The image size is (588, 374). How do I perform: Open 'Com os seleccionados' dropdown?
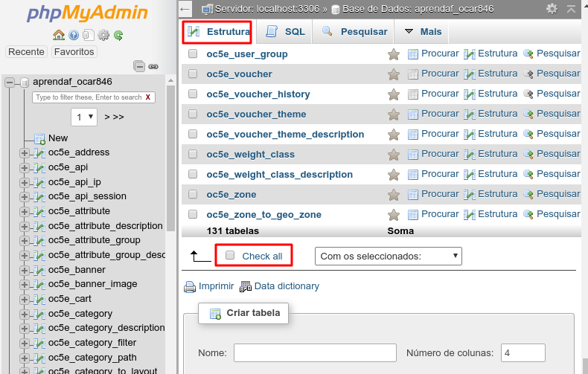click(x=388, y=256)
